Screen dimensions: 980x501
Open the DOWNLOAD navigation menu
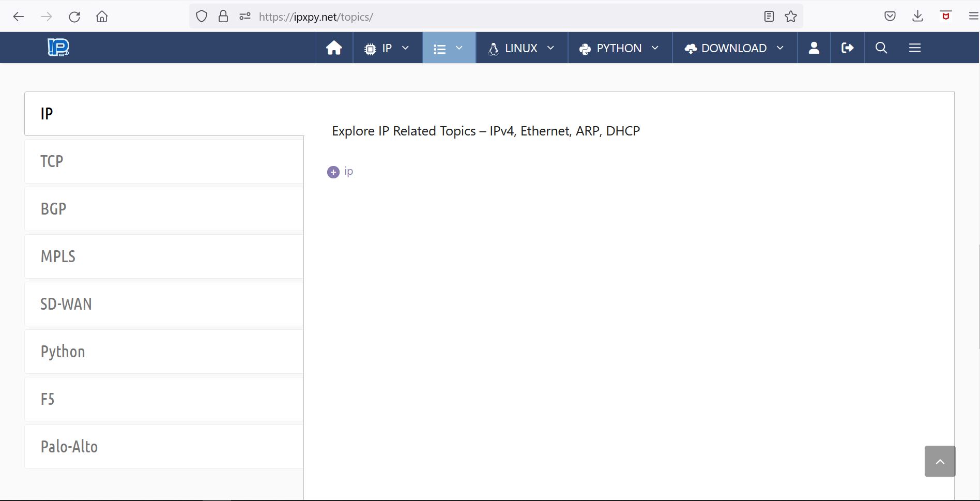[734, 48]
